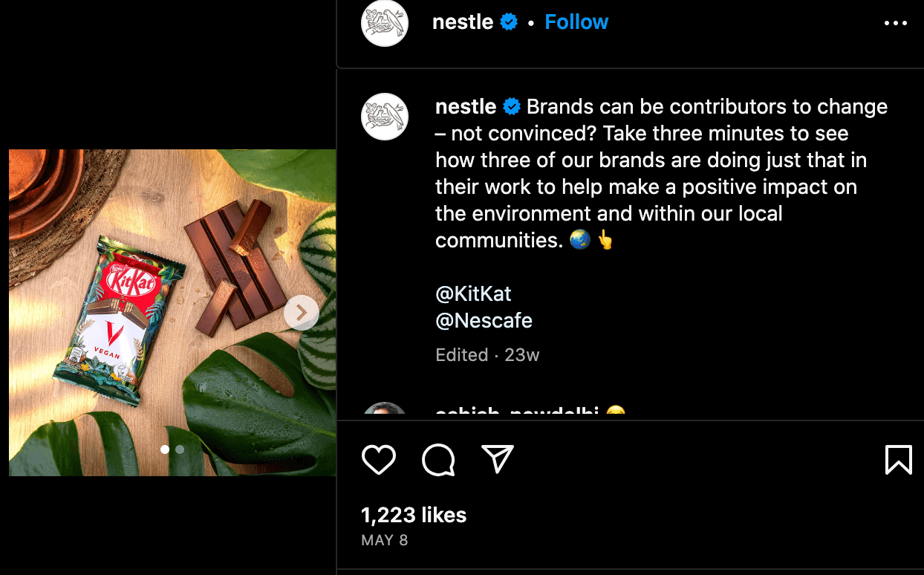Click the MAY 8 post date

click(x=384, y=540)
